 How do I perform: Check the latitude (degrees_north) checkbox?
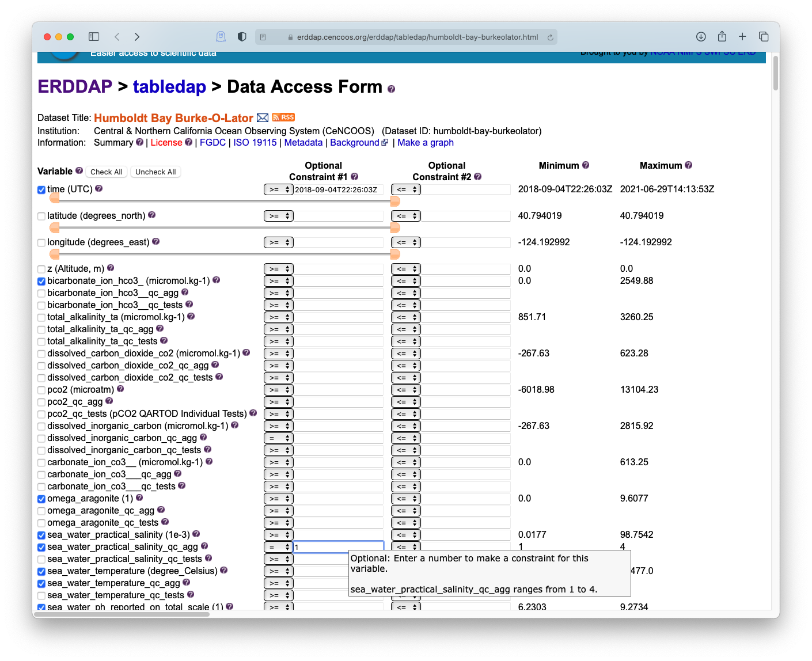click(41, 216)
